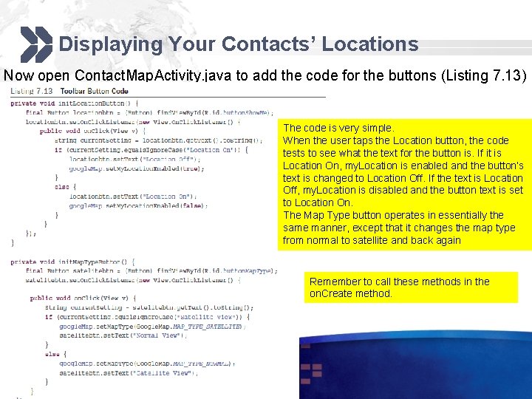Click the locationbtn.setOnClickListener code line

[x=133, y=122]
